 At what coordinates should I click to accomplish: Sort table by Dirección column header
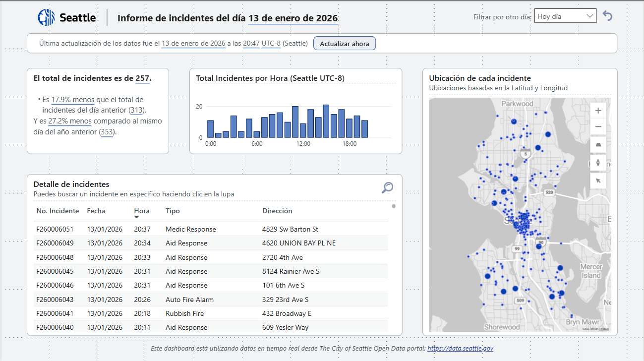pos(277,211)
